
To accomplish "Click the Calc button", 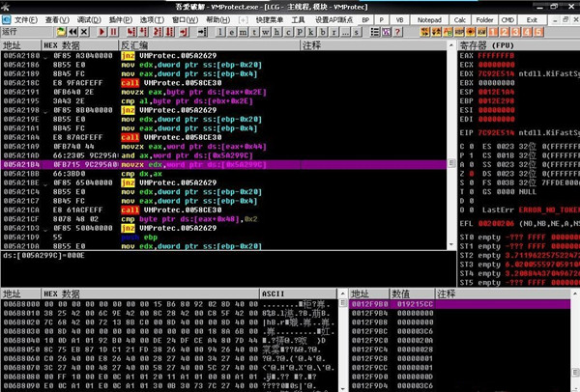I will [460, 20].
